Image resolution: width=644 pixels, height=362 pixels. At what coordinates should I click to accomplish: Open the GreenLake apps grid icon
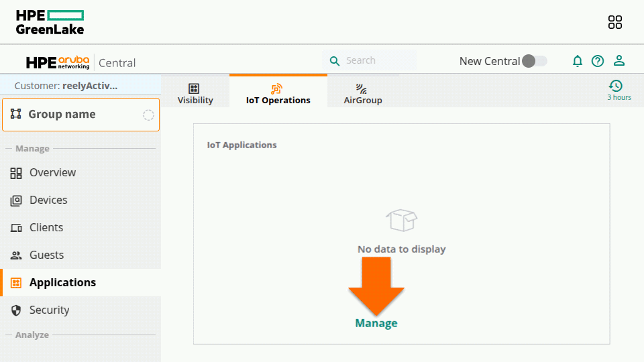point(615,22)
